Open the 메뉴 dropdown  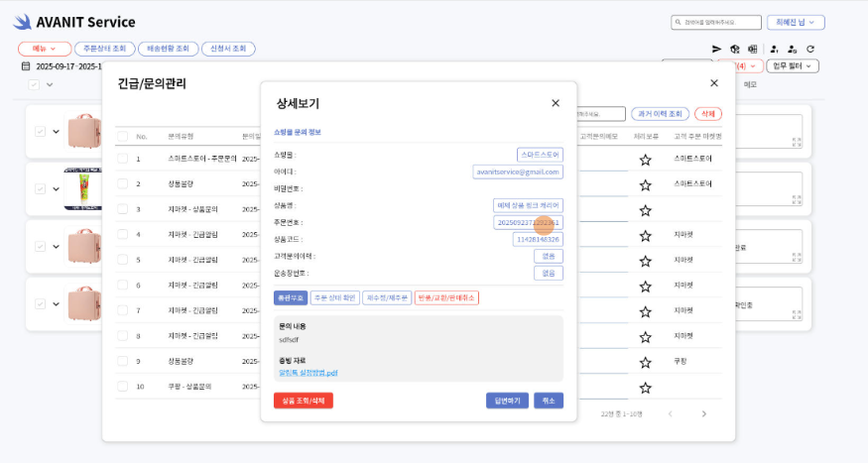click(45, 49)
